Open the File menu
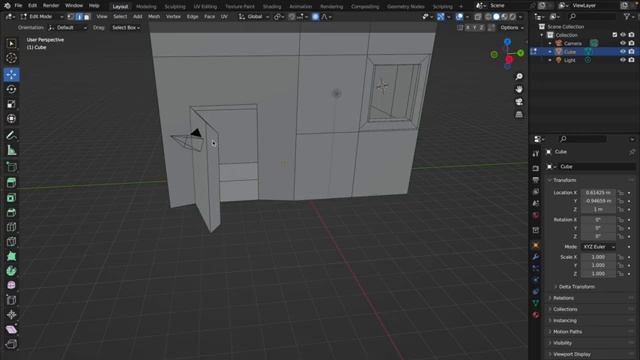Screen dimensions: 640x360 coord(18,6)
